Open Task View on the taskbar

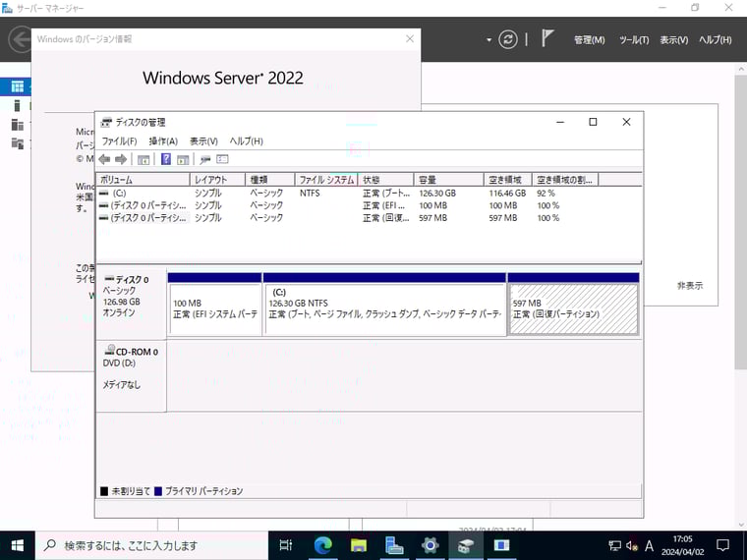[286, 545]
